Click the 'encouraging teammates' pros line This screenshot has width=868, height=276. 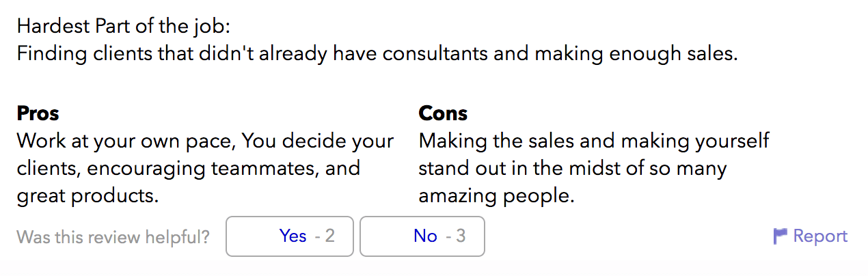(x=189, y=169)
